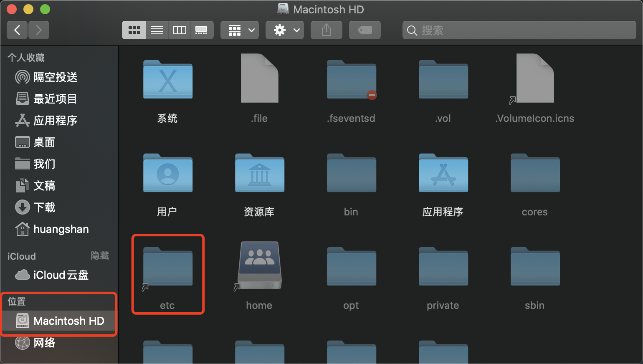This screenshot has height=364, width=643.
Task: Switch to gallery view
Action: [x=202, y=30]
